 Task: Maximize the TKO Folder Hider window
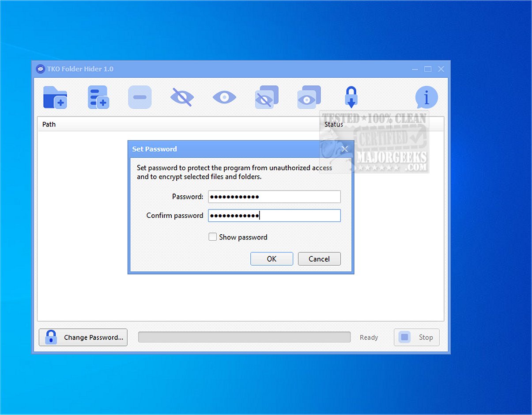pyautogui.click(x=428, y=69)
